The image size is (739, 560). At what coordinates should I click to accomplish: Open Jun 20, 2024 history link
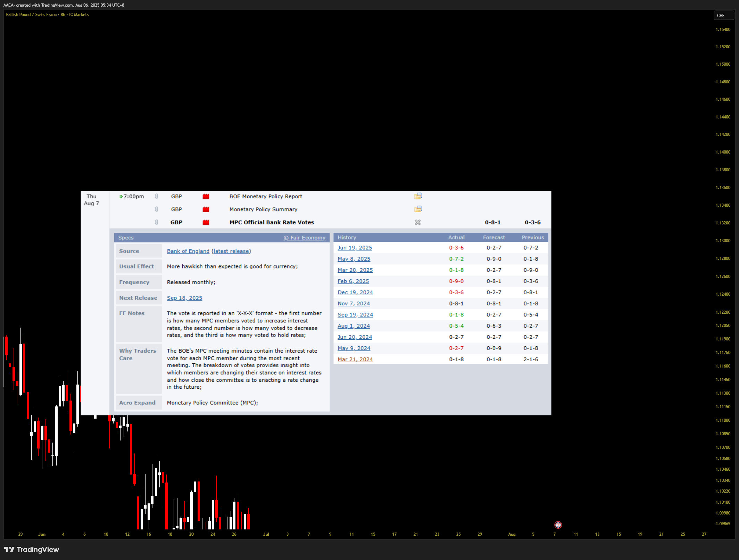355,337
